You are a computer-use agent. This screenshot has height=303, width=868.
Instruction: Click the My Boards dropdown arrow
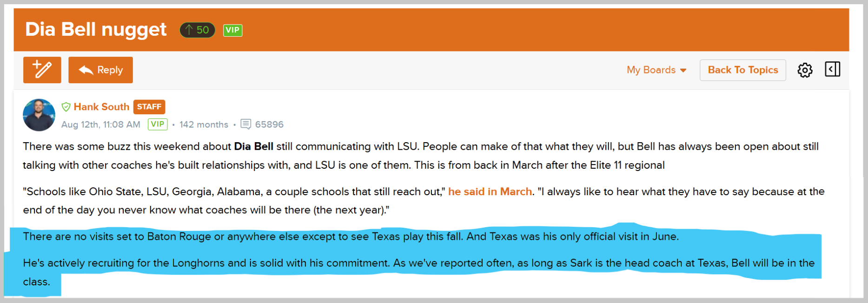pos(683,71)
